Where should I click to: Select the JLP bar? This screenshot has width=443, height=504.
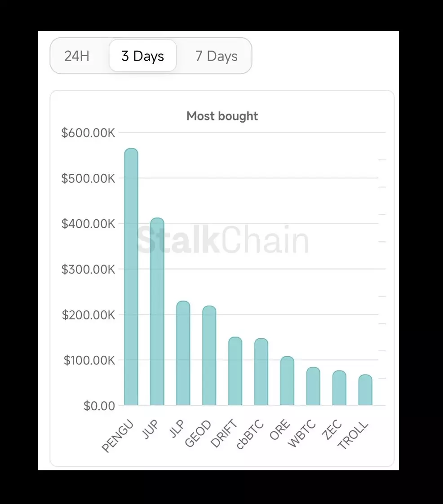point(183,354)
